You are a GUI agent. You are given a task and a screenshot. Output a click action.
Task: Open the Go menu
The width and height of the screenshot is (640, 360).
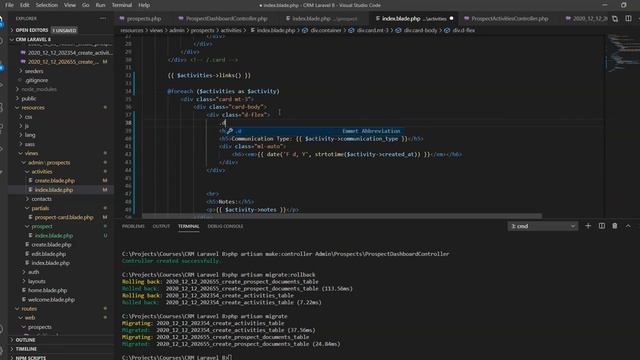(x=85, y=5)
